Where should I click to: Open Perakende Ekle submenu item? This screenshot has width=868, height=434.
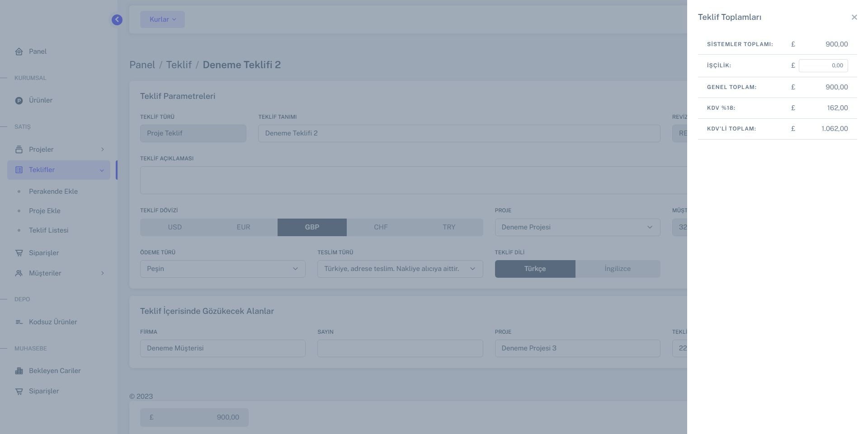pos(53,191)
